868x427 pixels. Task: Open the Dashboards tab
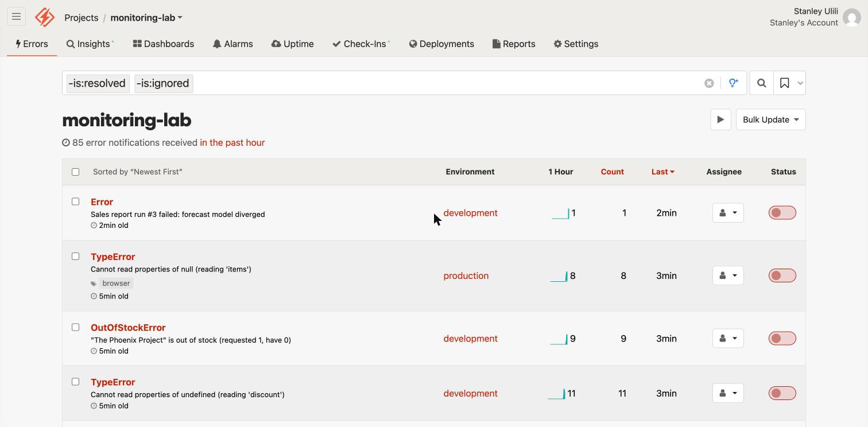164,44
